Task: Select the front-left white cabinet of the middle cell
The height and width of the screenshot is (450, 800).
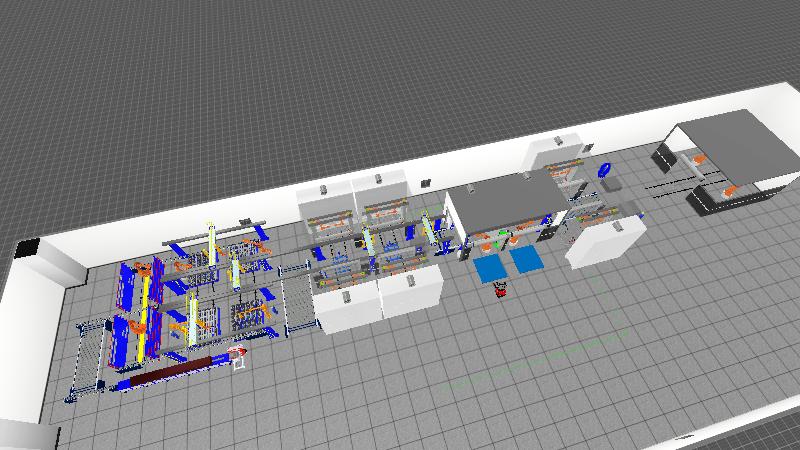Action: (x=346, y=303)
